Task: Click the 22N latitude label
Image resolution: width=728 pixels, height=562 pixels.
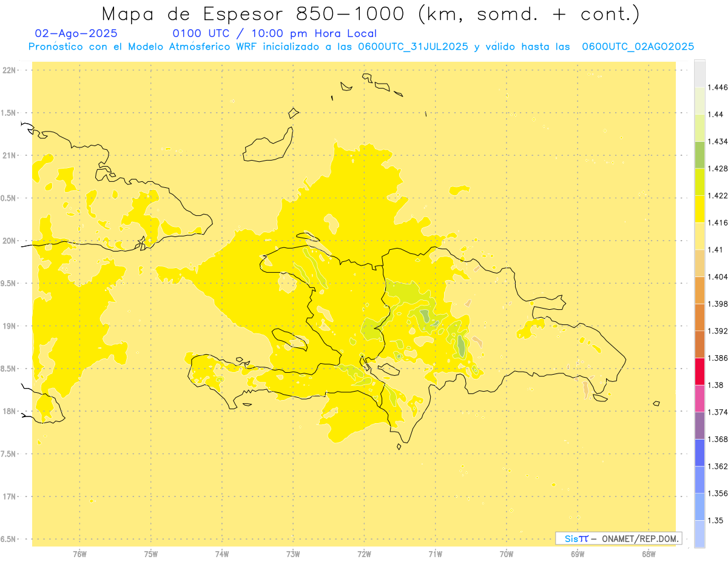Action: (9, 70)
